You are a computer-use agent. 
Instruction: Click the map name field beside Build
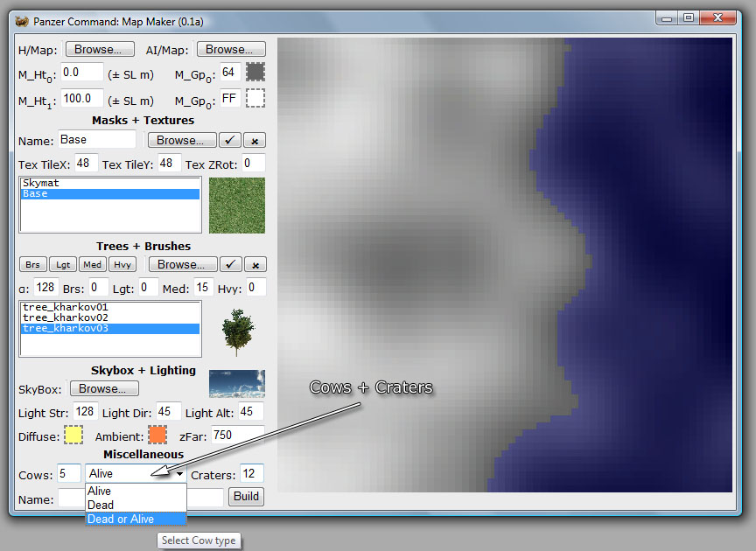coord(141,498)
